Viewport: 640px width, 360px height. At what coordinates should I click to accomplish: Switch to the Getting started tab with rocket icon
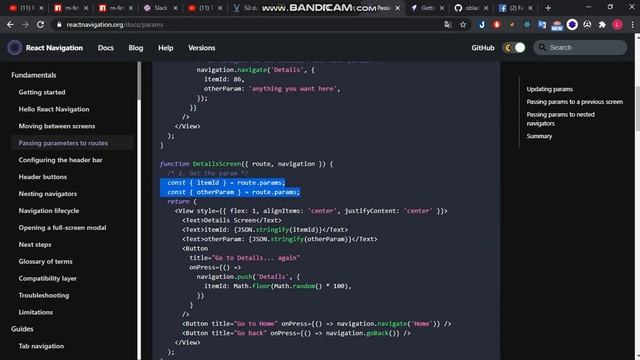coord(427,8)
